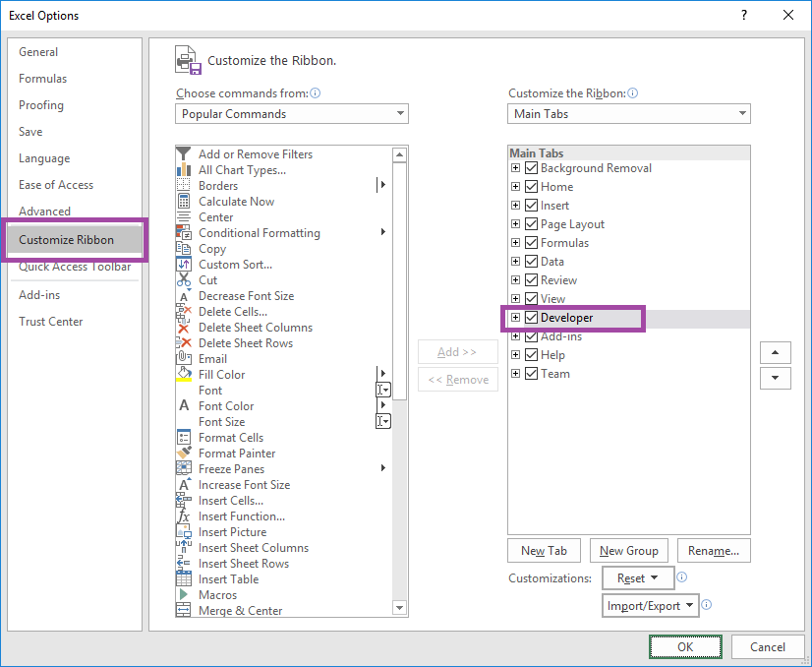Select the Insert Table command icon

coord(183,578)
